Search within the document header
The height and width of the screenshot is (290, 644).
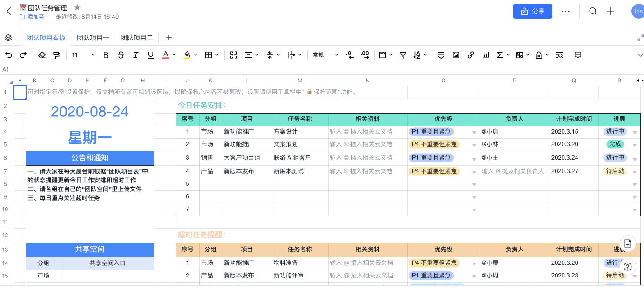pos(593,11)
